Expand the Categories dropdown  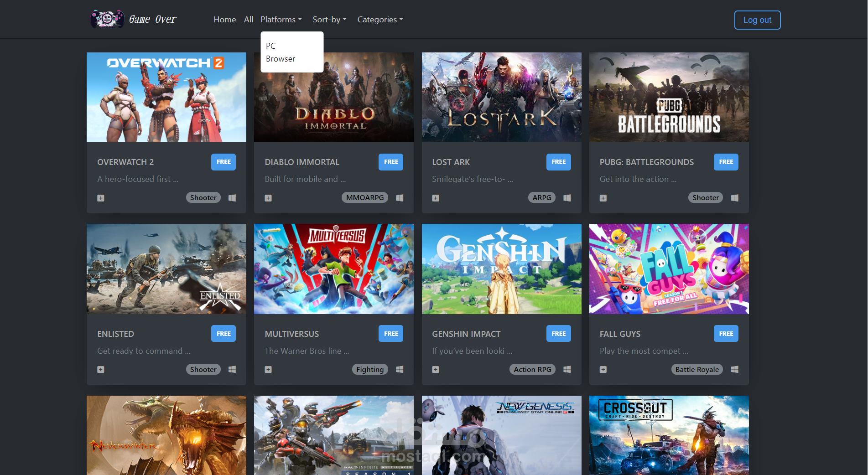[380, 20]
